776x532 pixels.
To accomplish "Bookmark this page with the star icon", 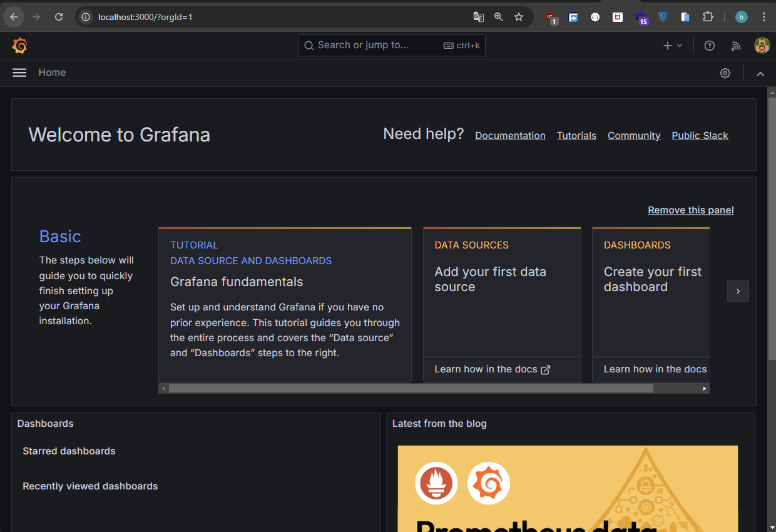I will (x=519, y=17).
